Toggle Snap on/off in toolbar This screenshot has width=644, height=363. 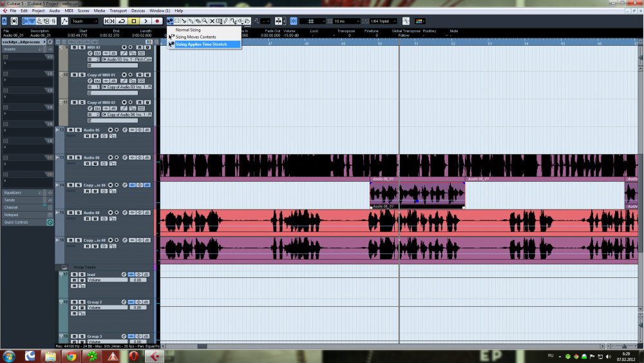293,21
